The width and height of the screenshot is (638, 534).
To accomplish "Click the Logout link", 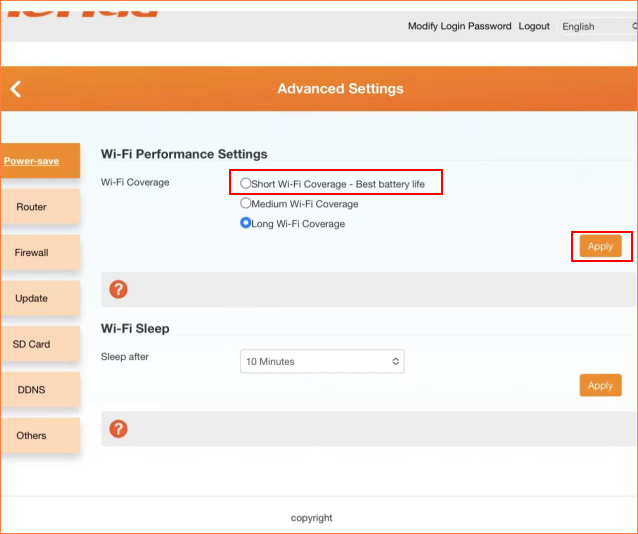I will coord(534,26).
